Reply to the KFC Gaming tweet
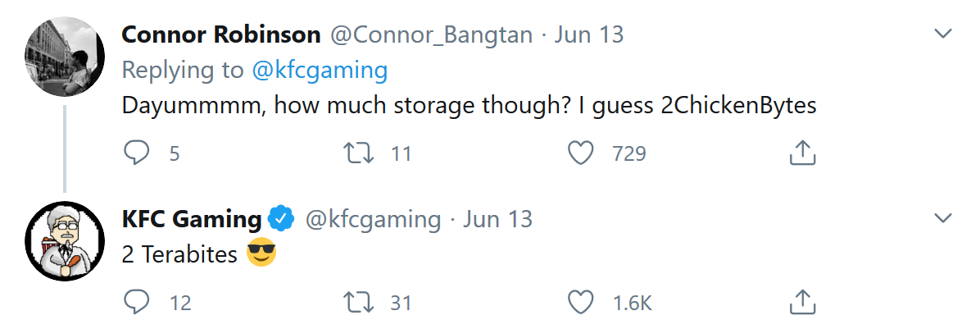This screenshot has width=980, height=329. 136,303
